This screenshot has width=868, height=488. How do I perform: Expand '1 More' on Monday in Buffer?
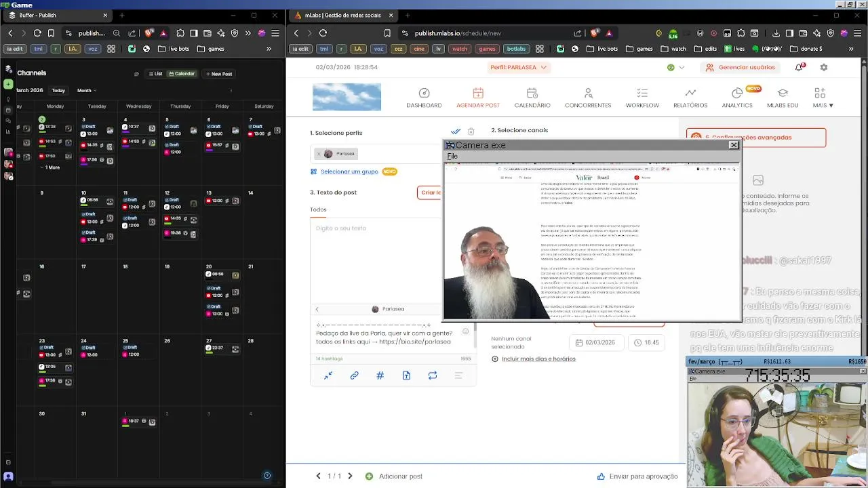(x=52, y=167)
